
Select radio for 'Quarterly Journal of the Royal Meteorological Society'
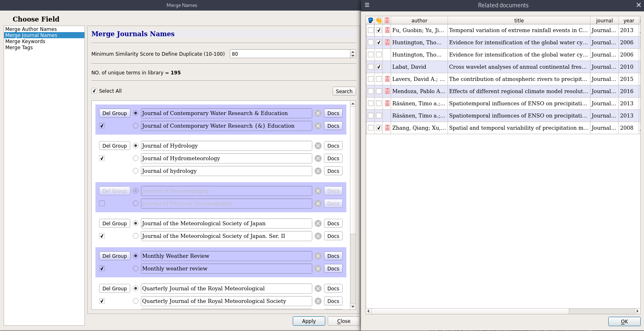point(136,301)
